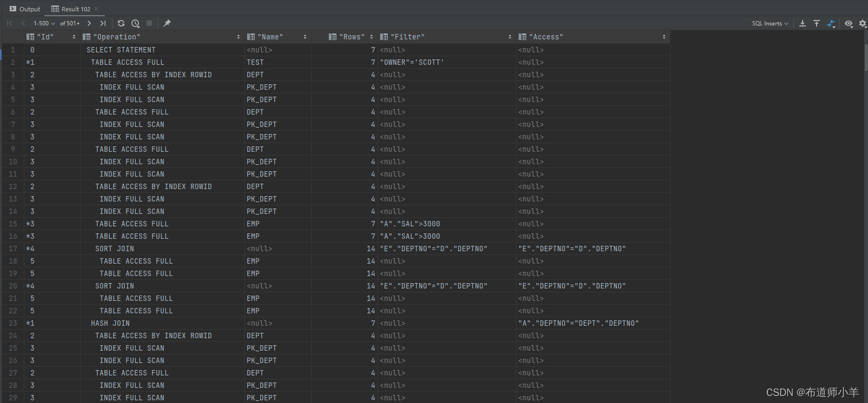Click TABLE ACCESS BY INDEX ROWID in row 3
Viewport: 868px width, 403px height.
(x=162, y=75)
